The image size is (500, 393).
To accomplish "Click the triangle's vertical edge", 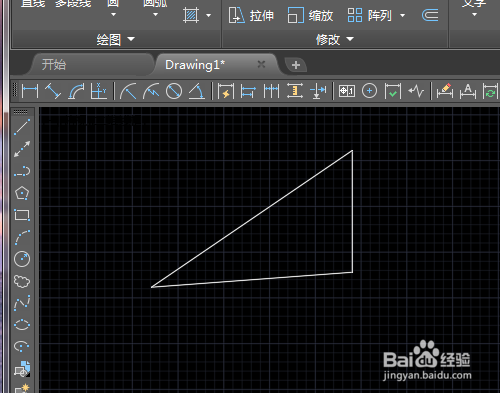I will (352, 212).
